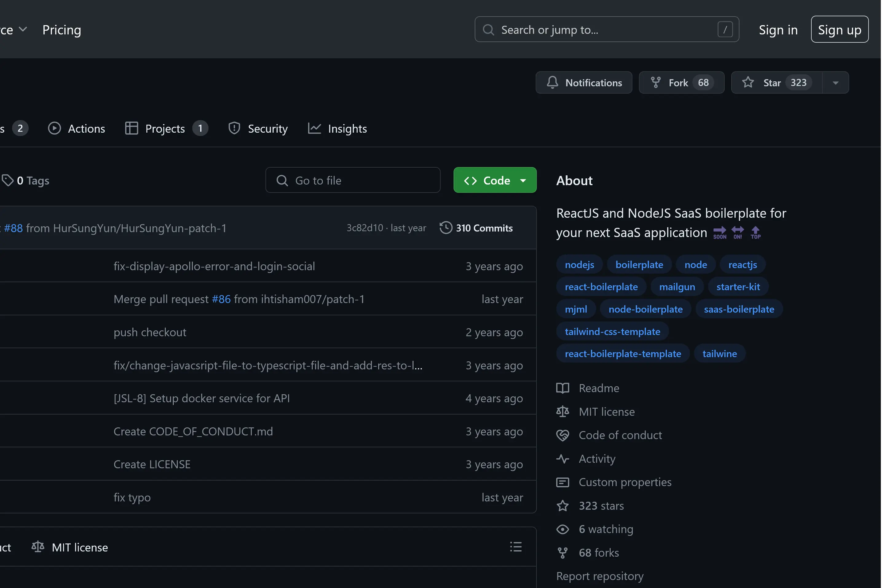The width and height of the screenshot is (883, 588).
Task: Click the Star icon button
Action: [747, 83]
